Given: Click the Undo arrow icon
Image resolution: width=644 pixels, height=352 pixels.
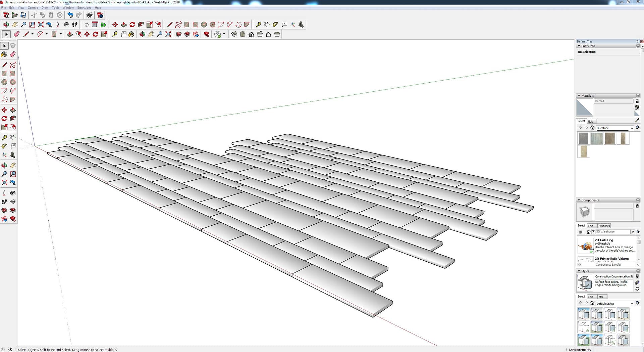Looking at the screenshot, I should coord(70,15).
